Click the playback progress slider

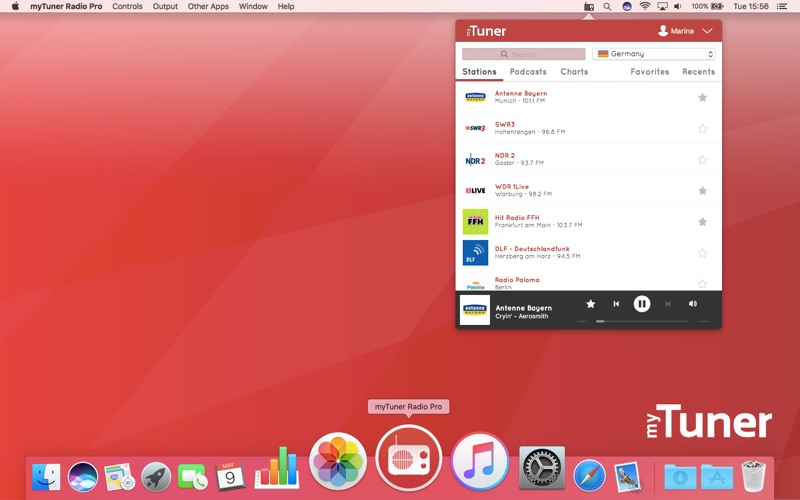point(642,321)
